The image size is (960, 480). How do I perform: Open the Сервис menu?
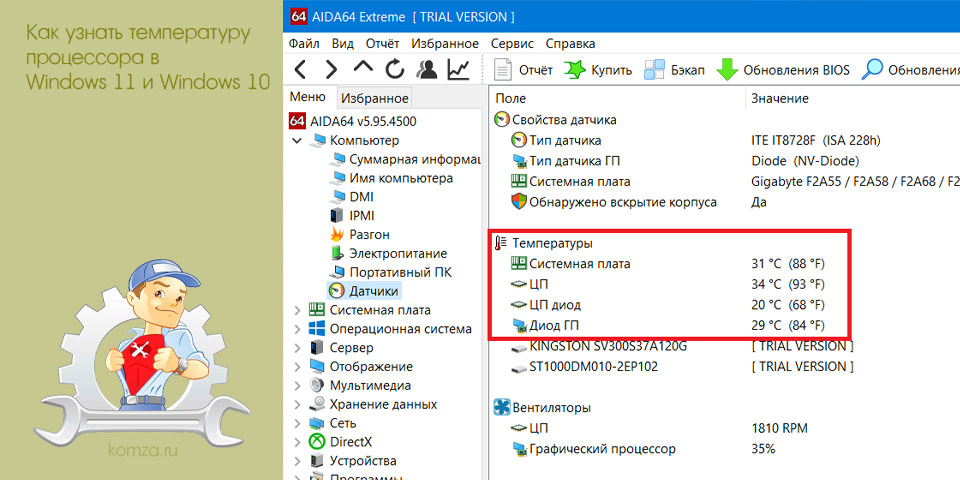click(512, 43)
